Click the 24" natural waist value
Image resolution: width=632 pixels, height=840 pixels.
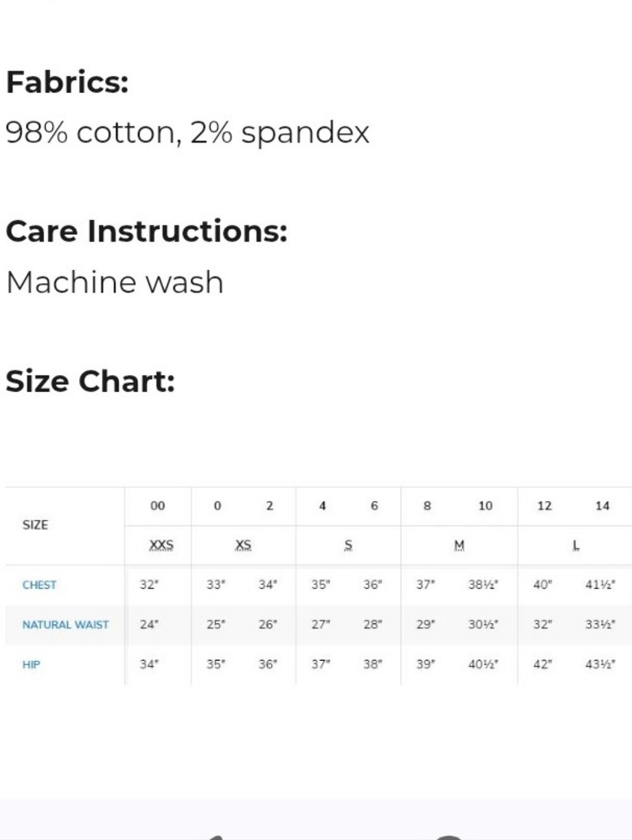[149, 625]
